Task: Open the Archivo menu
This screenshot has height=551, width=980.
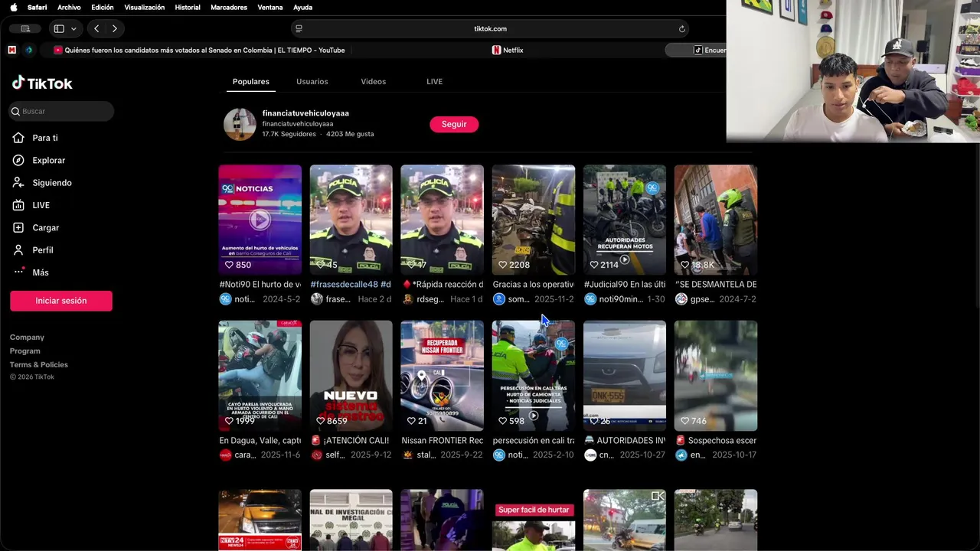Action: point(69,7)
